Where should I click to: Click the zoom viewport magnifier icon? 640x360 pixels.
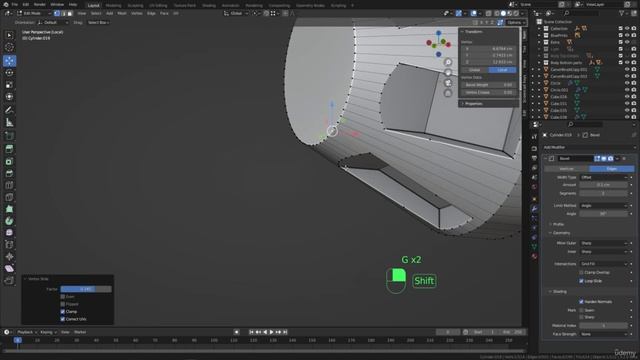tap(448, 62)
